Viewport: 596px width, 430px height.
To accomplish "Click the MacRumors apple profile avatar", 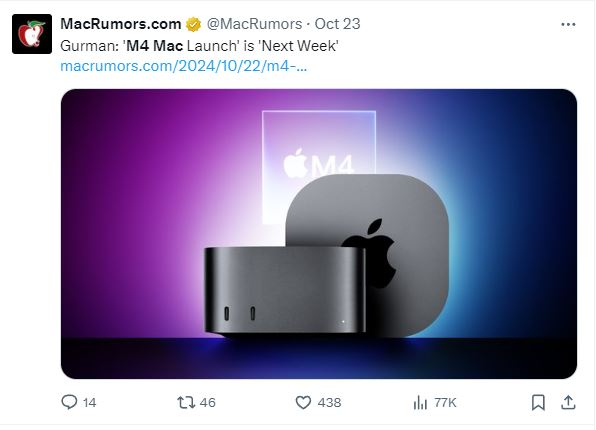I will tap(32, 34).
